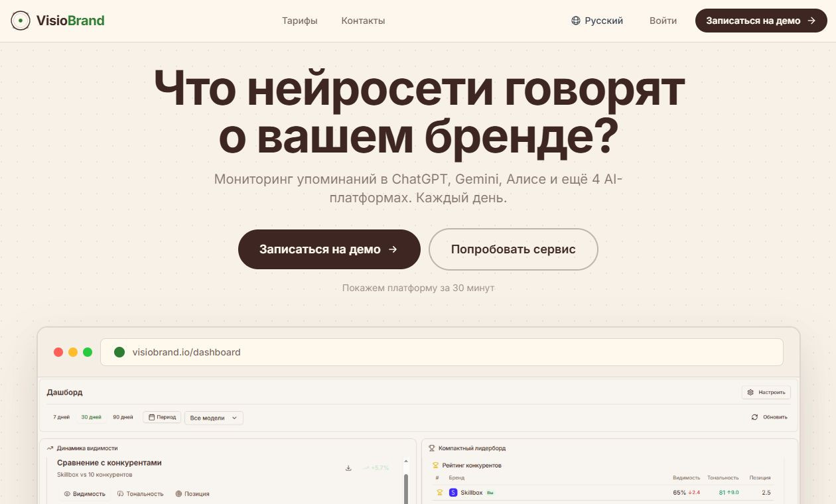This screenshot has width=836, height=504.
Task: Click the Попробовать сервис button
Action: (x=513, y=249)
